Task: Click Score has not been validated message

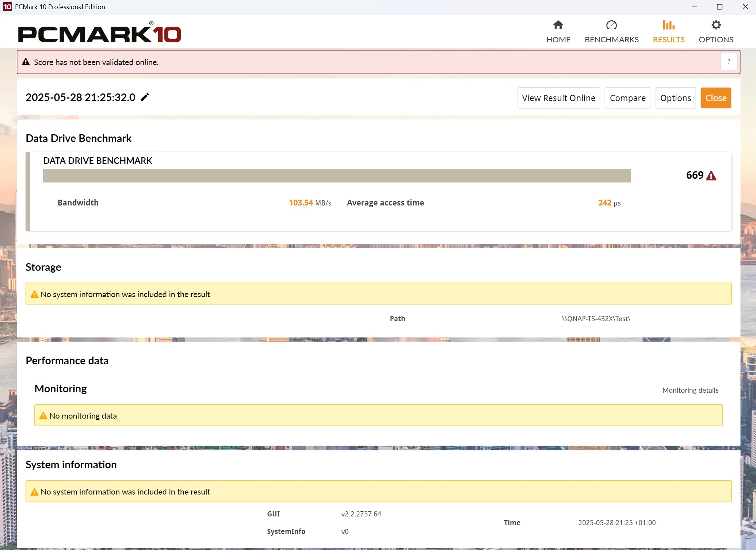Action: (x=96, y=62)
